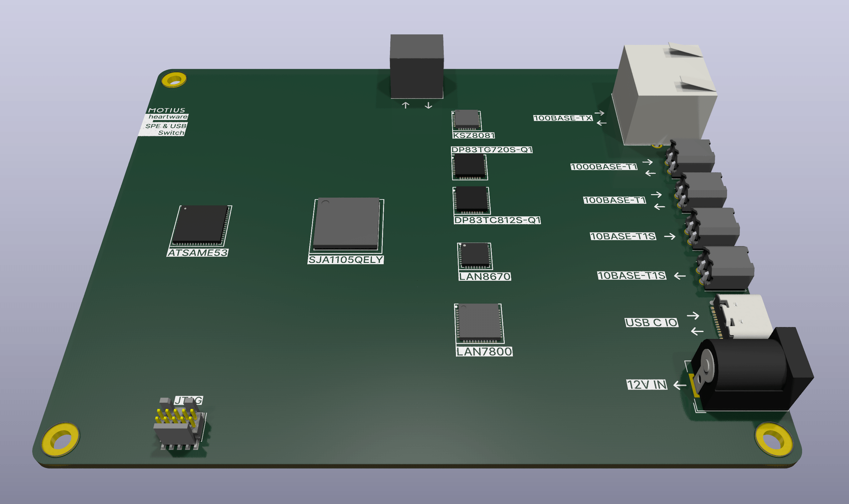
Task: Click the MOTIUS heartware logo text
Action: [167, 113]
